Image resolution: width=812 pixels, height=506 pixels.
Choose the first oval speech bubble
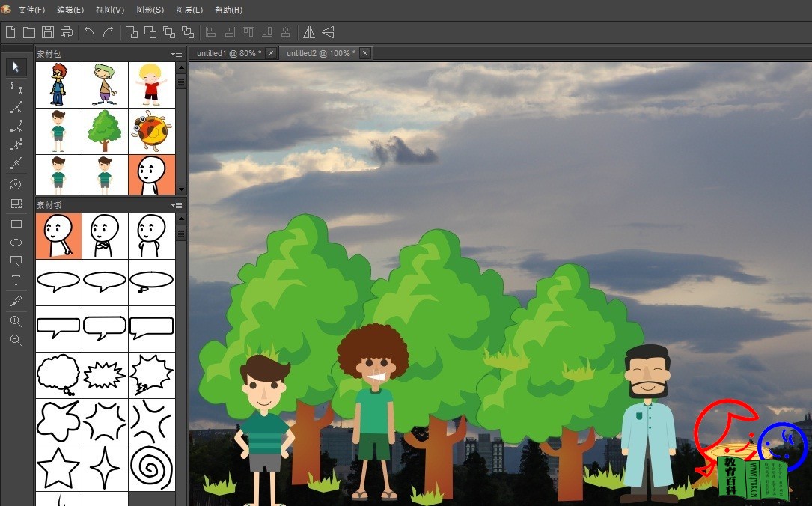tap(58, 282)
